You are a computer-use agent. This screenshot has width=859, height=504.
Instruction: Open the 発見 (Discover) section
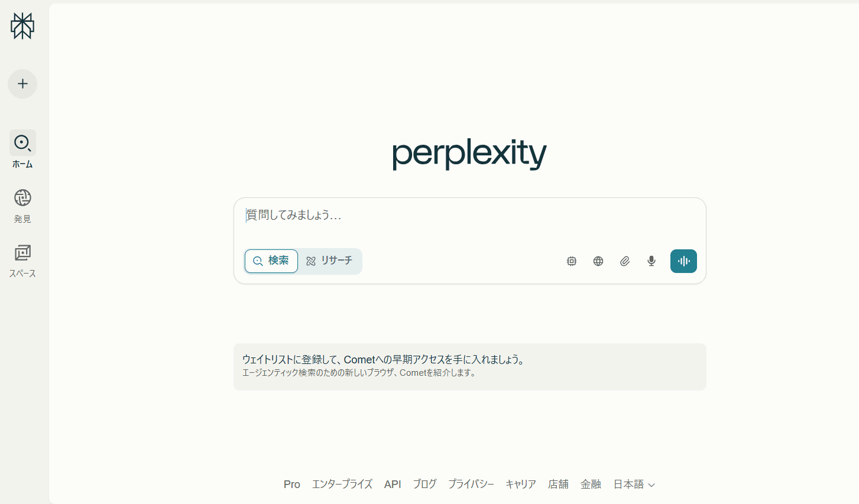click(x=22, y=197)
